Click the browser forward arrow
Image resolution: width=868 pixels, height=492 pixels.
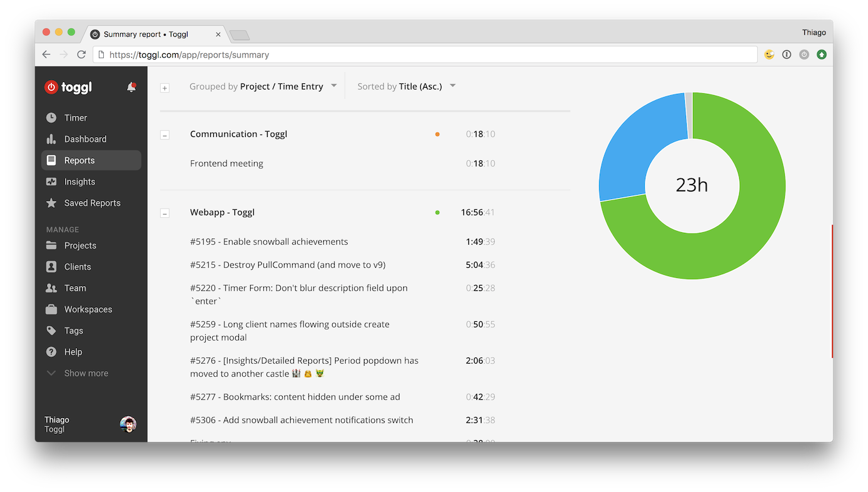click(64, 54)
